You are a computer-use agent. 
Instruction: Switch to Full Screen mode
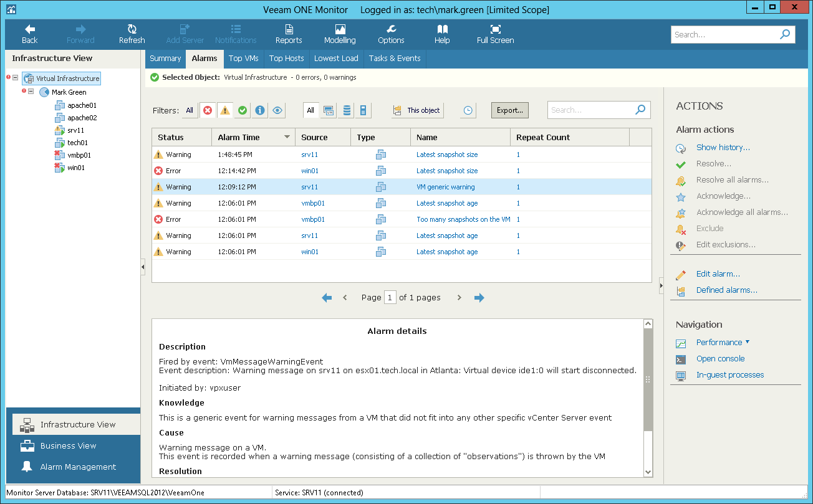click(x=495, y=34)
